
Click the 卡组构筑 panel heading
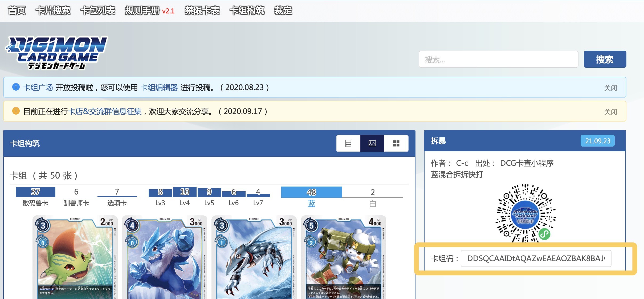point(25,143)
